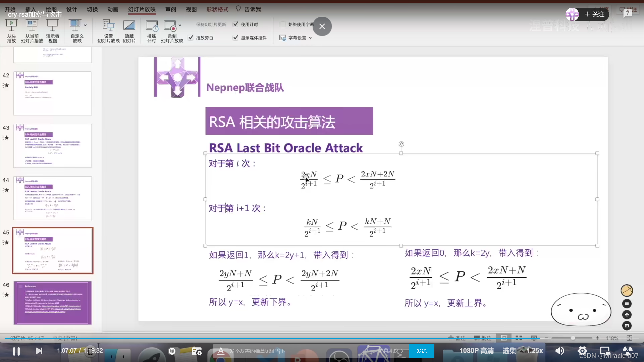Screen dimensions: 644x362
Task: Select slide 44 thumbnail
Action: (x=53, y=198)
